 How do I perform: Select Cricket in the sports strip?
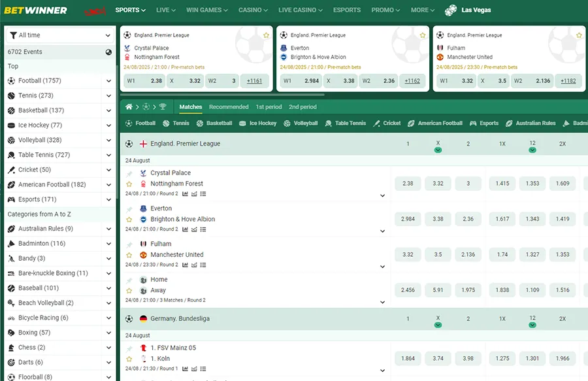[387, 124]
